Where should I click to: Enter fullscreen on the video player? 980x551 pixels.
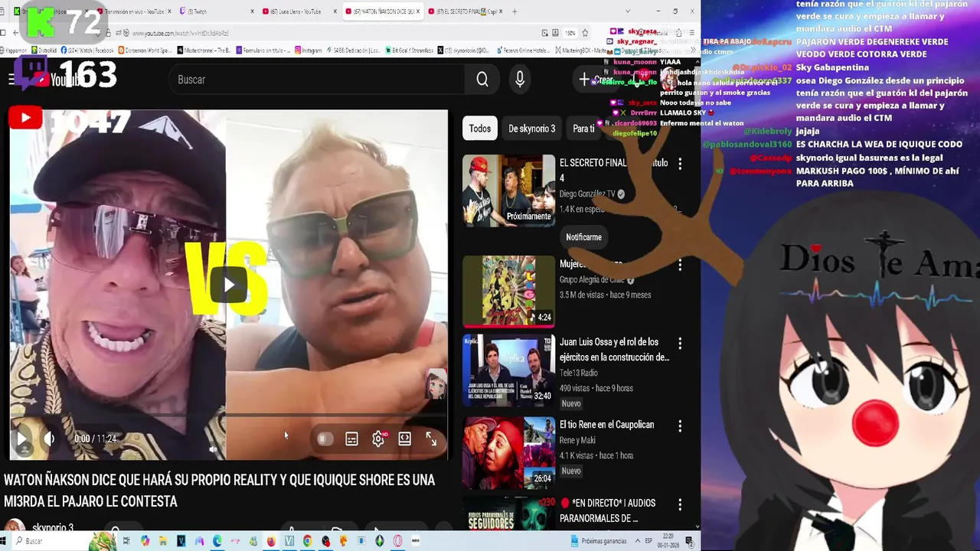431,439
